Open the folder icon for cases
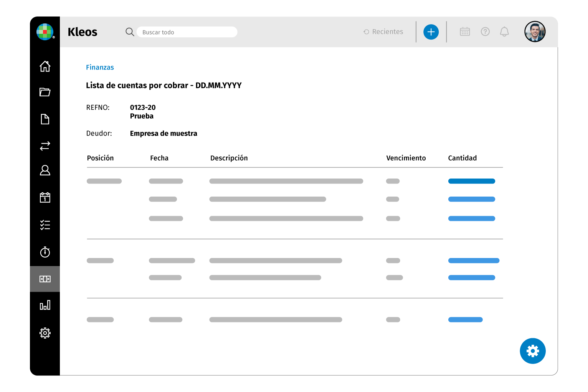The height and width of the screenshot is (392, 588). (45, 92)
